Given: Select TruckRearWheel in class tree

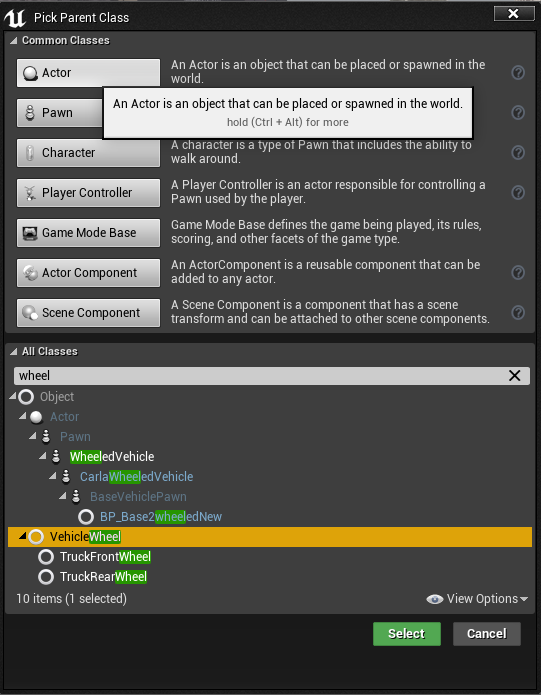Looking at the screenshot, I should 103,577.
